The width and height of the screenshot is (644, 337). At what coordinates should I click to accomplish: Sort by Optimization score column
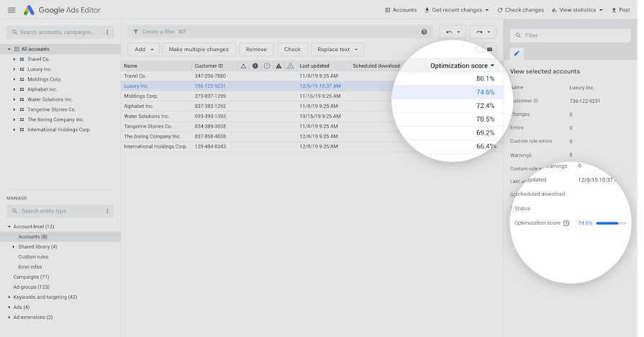[462, 66]
